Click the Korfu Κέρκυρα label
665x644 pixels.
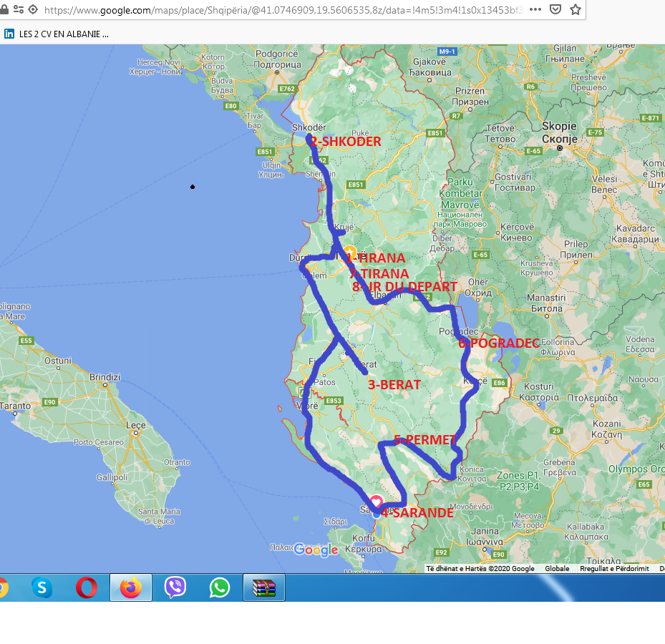click(x=363, y=543)
